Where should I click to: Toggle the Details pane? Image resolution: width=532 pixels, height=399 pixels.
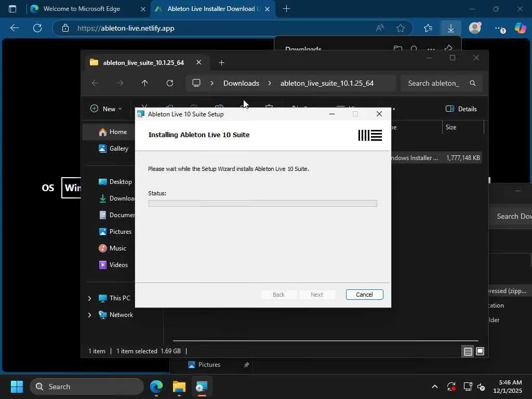tap(461, 109)
